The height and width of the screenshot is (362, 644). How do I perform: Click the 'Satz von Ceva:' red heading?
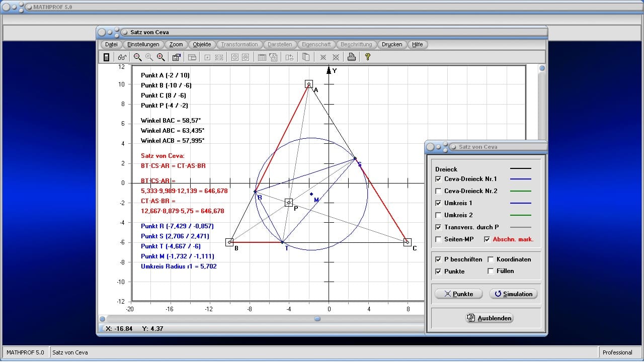(x=163, y=156)
